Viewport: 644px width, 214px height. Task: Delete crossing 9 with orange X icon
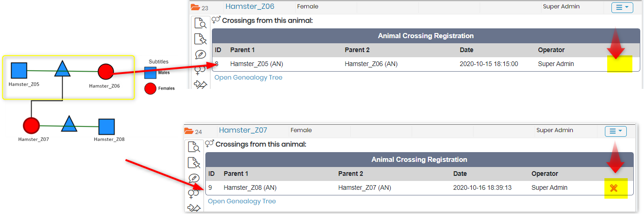pyautogui.click(x=614, y=188)
